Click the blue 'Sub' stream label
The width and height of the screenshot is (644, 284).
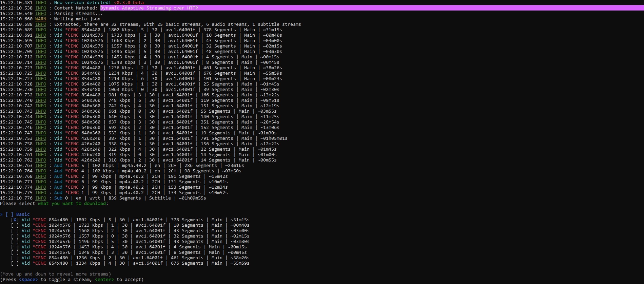(x=58, y=198)
